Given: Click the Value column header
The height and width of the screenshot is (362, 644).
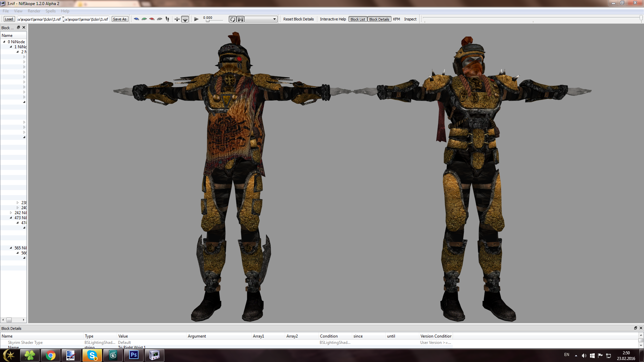Looking at the screenshot, I should click(151, 336).
